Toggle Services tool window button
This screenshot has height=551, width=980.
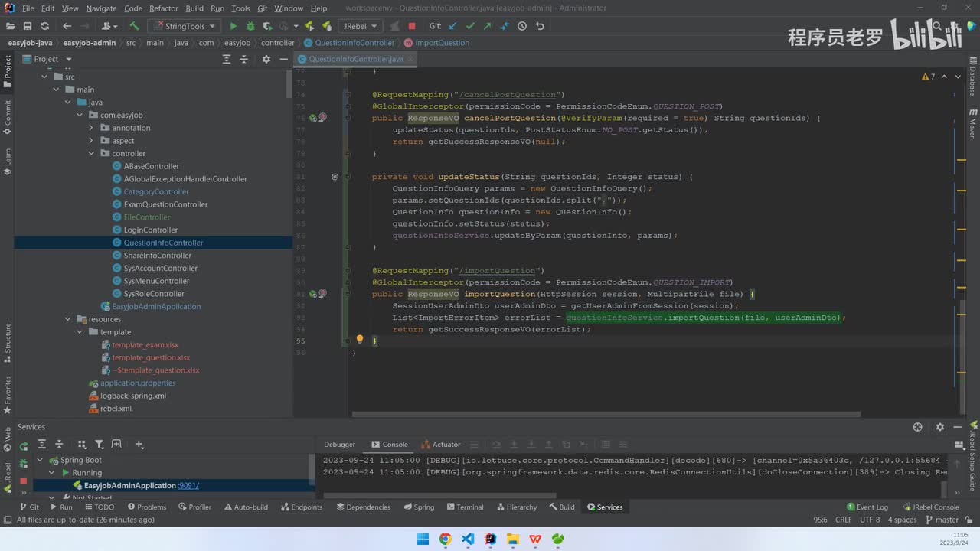[603, 507]
